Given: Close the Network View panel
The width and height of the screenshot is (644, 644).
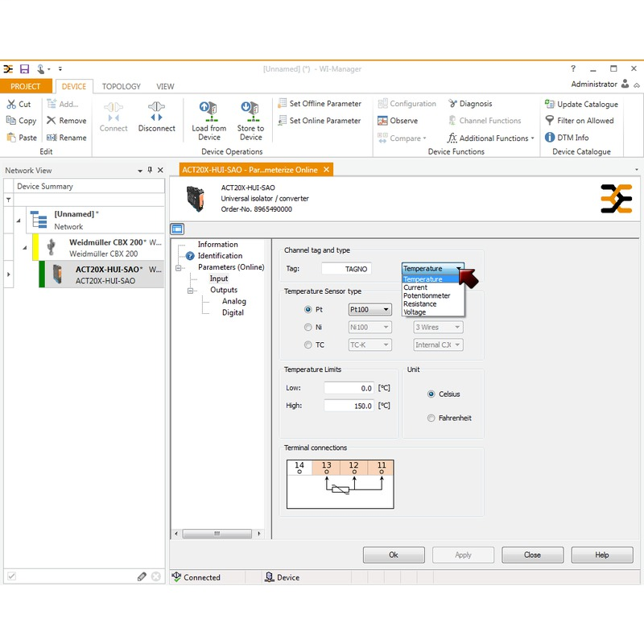Looking at the screenshot, I should 160,170.
